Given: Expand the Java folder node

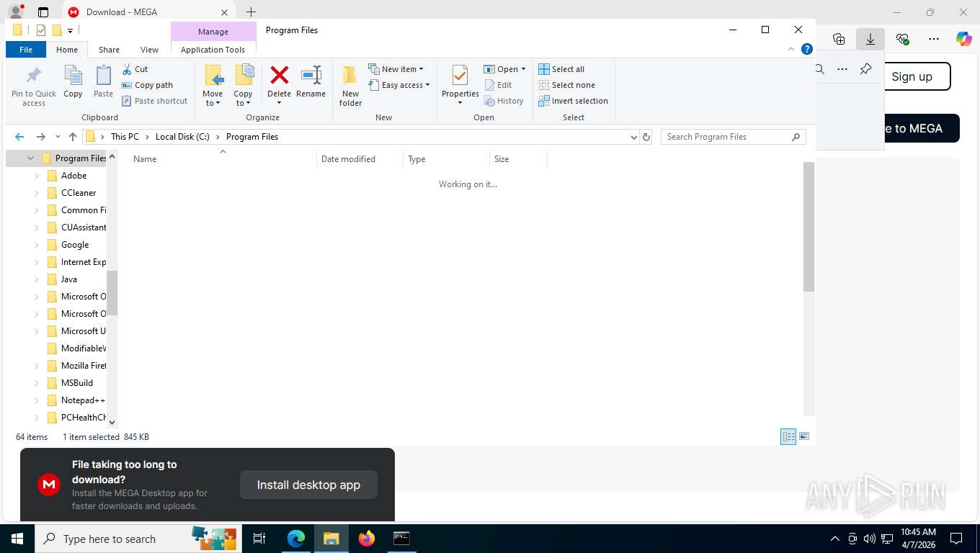Looking at the screenshot, I should coord(37,279).
